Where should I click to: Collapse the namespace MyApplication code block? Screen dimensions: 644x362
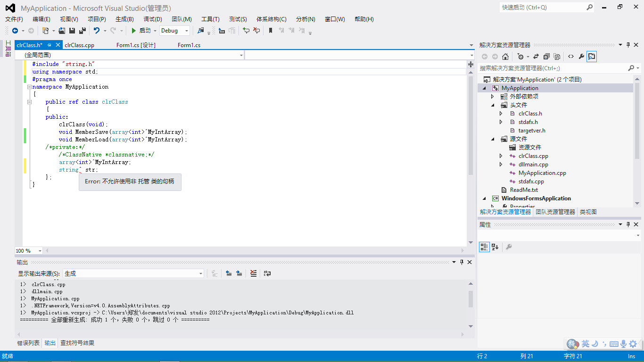click(29, 87)
